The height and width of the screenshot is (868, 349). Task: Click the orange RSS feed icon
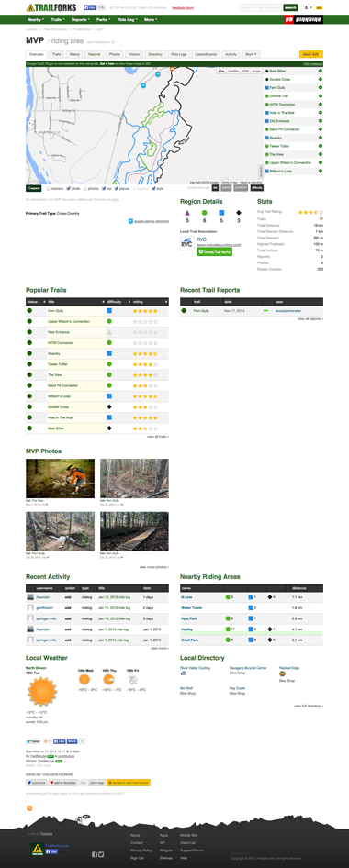coord(29,808)
